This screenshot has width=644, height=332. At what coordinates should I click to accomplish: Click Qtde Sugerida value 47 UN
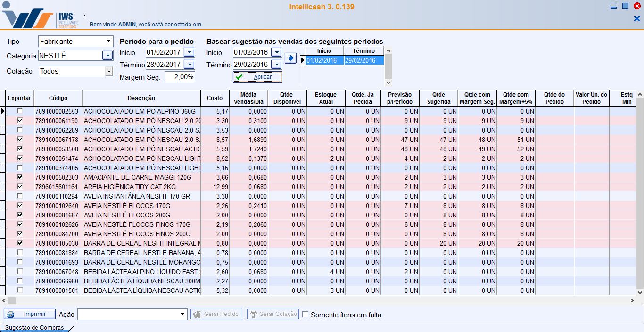(x=439, y=140)
